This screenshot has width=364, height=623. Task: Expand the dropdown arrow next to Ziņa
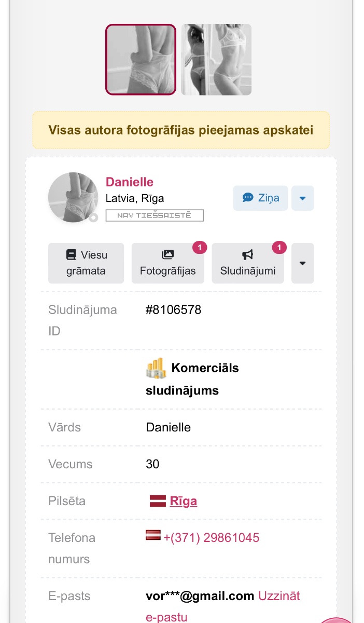pos(303,198)
